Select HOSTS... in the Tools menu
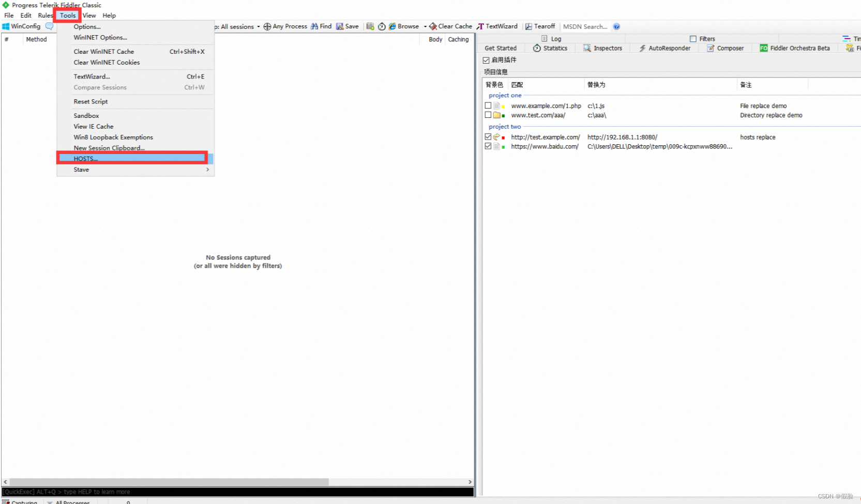Image resolution: width=861 pixels, height=504 pixels. point(135,159)
